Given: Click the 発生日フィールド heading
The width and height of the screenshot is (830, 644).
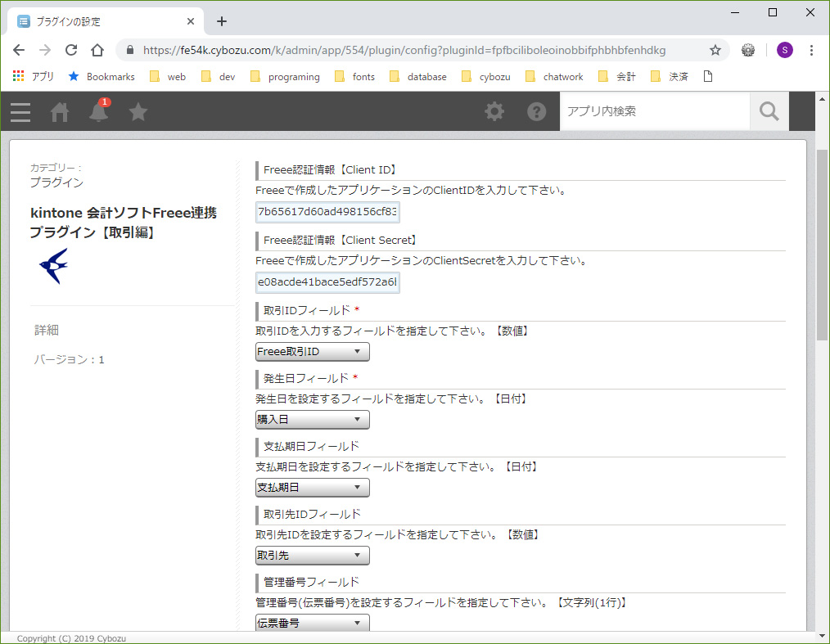Looking at the screenshot, I should point(306,378).
